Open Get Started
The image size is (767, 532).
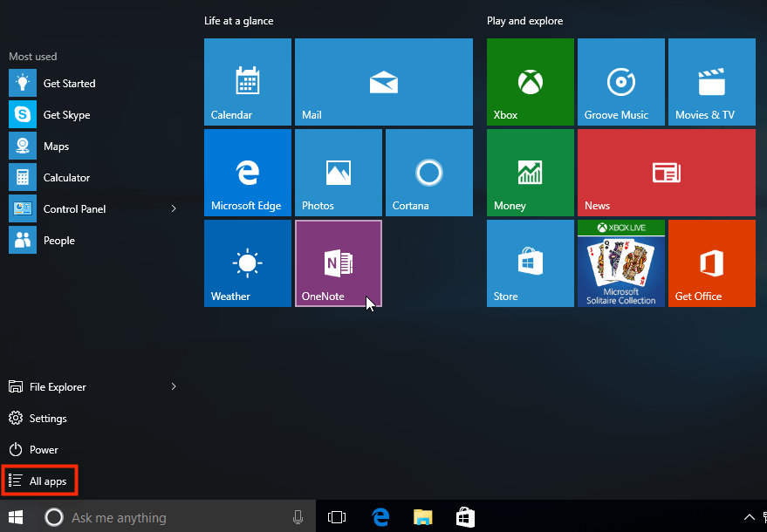pos(69,83)
